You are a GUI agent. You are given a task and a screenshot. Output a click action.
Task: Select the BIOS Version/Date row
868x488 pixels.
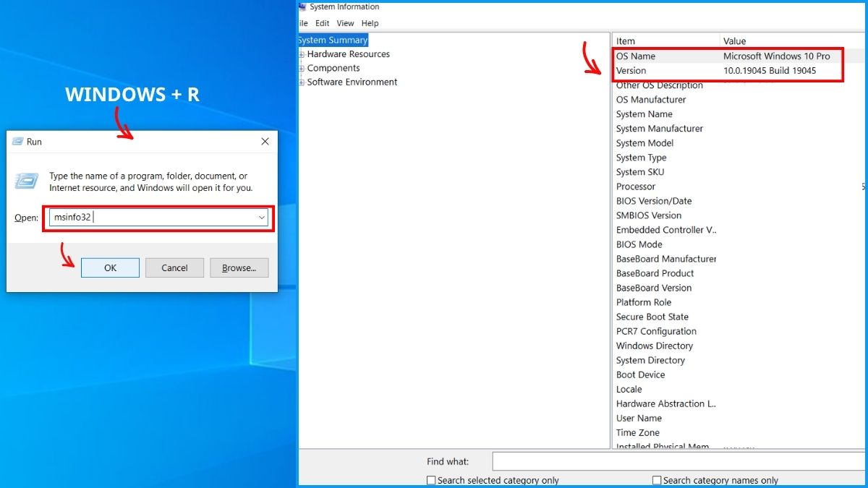(739, 201)
